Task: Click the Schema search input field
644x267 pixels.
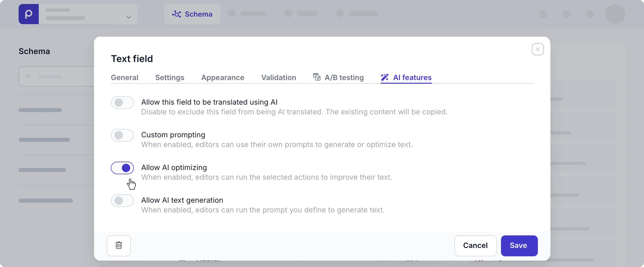Action: click(56, 76)
